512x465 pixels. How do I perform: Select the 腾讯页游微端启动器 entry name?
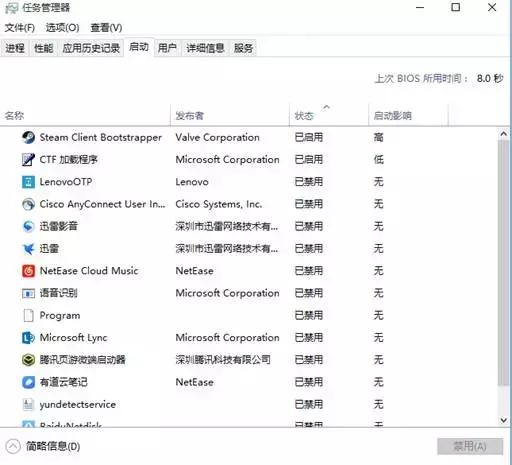(83, 360)
